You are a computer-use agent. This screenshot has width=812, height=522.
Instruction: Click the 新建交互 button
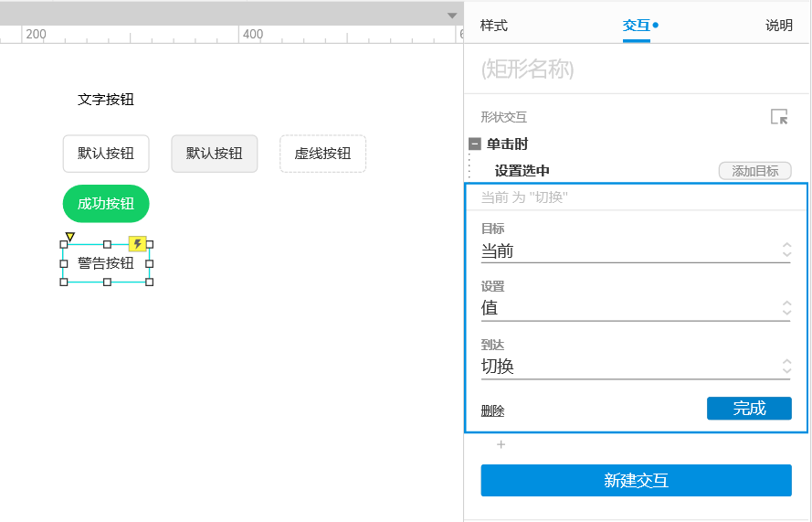point(636,481)
